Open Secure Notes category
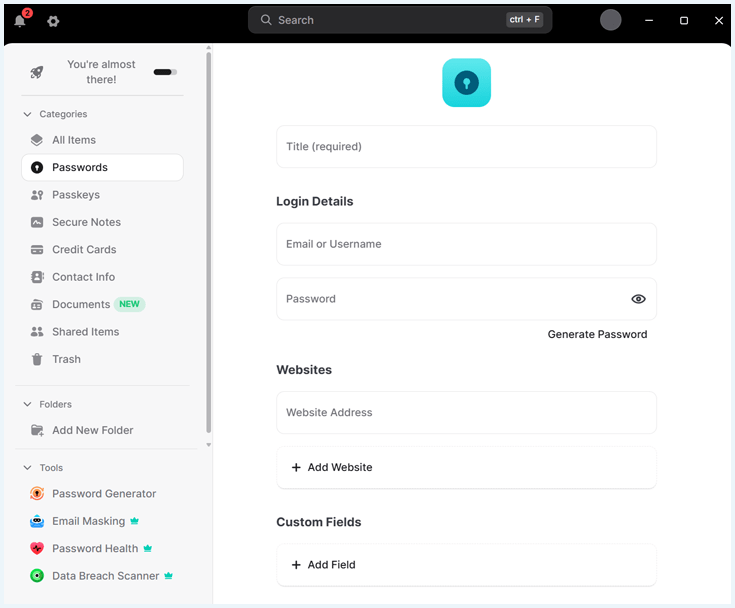 pyautogui.click(x=102, y=222)
